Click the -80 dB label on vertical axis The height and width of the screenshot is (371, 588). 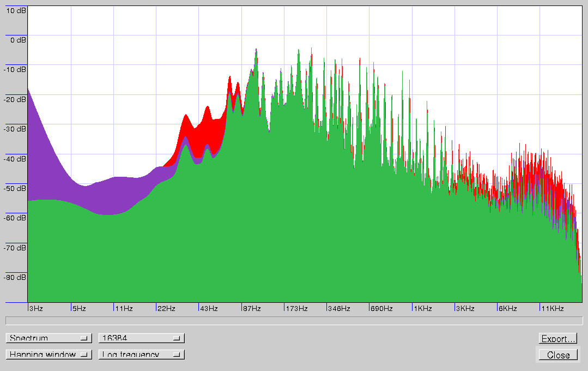click(x=13, y=277)
